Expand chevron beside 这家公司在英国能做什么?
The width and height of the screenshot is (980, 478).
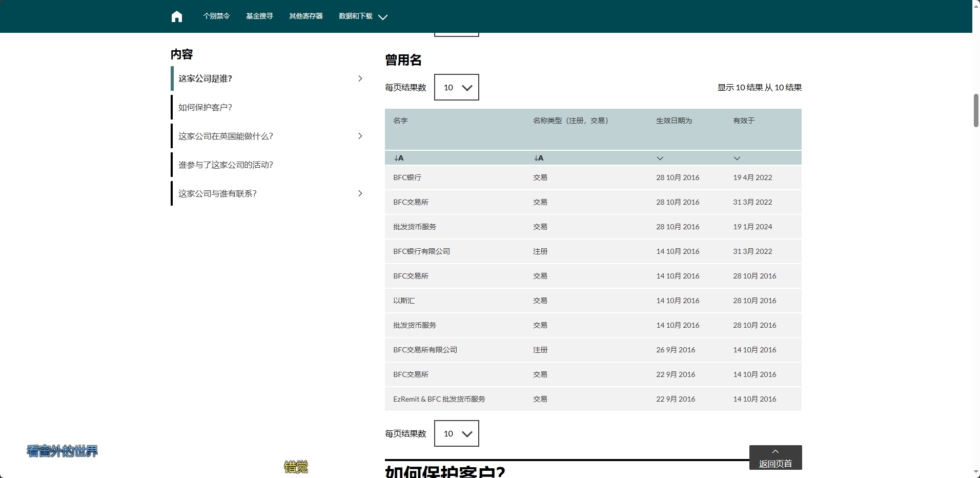point(360,136)
